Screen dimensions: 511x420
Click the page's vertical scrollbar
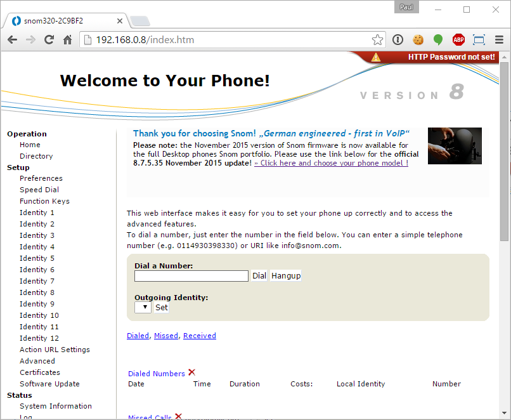504,152
